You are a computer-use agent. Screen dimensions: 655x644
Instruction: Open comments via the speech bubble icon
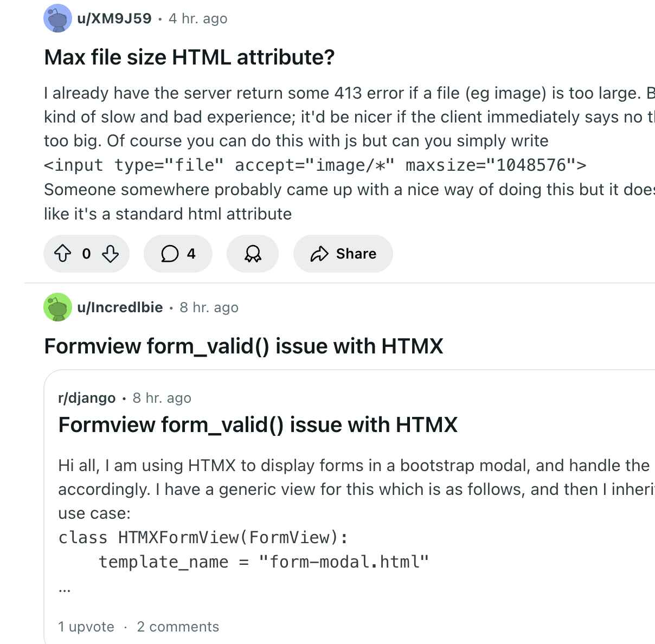170,254
